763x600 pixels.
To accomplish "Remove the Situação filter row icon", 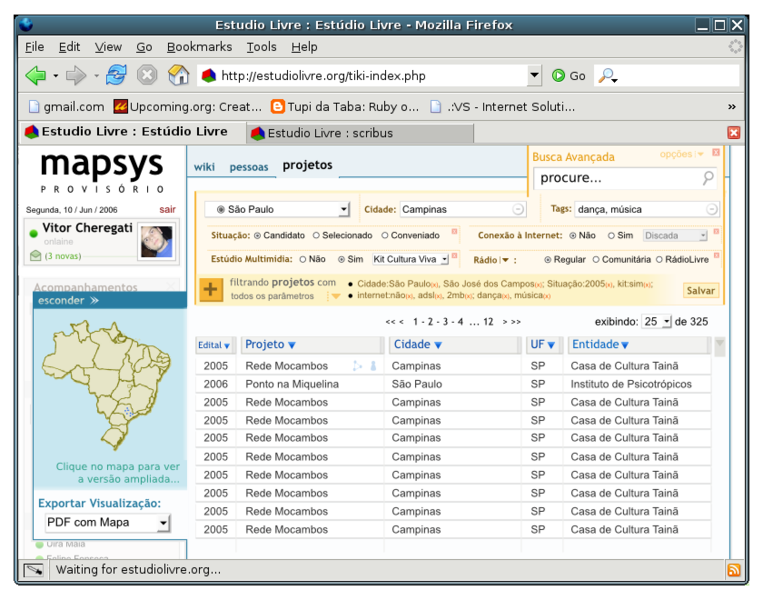I will pos(454,232).
